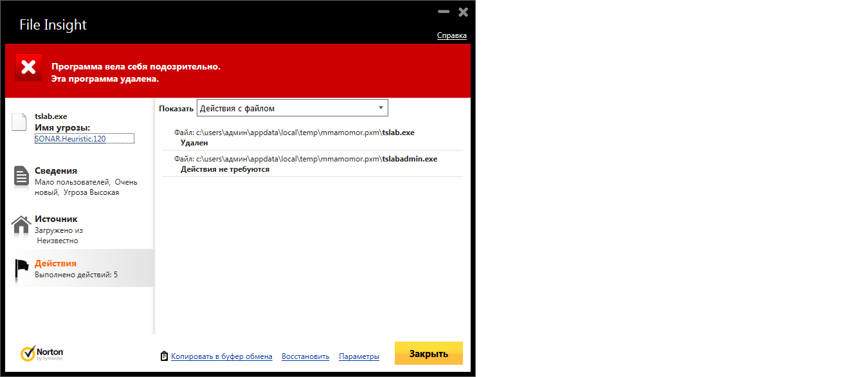This screenshot has width=868, height=377.
Task: Open the Параметры link
Action: 359,356
